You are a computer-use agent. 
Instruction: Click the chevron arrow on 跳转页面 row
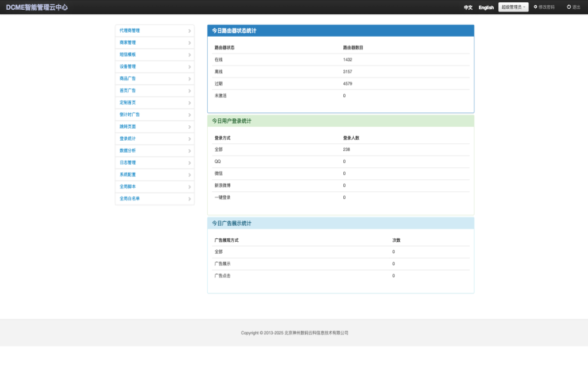189,127
